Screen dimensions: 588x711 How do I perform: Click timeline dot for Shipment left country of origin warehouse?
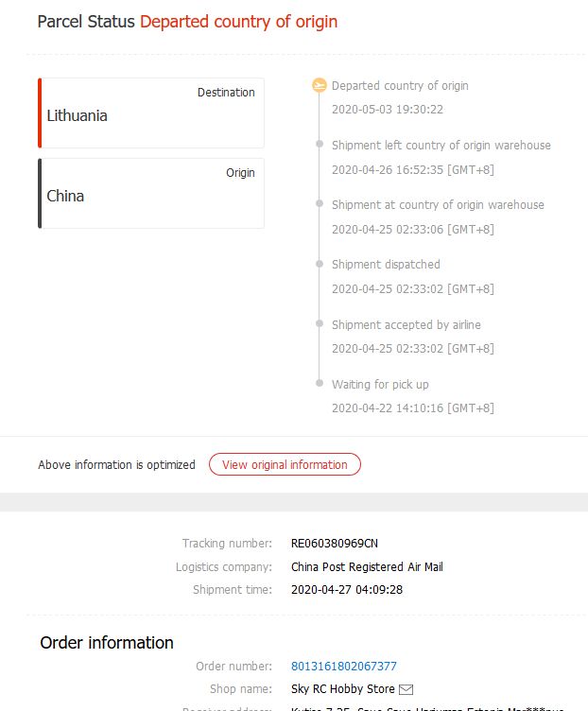(x=320, y=146)
